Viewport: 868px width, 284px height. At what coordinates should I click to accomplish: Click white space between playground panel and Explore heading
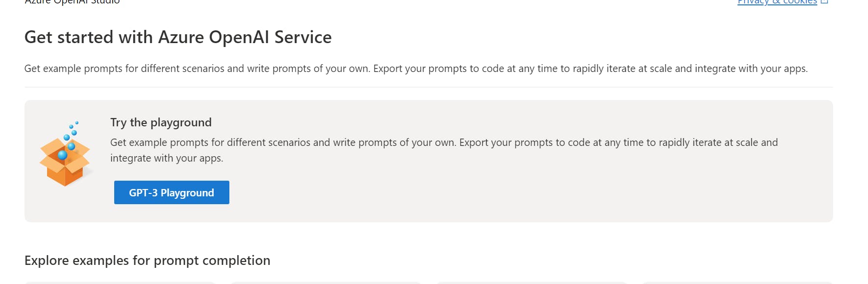point(428,237)
